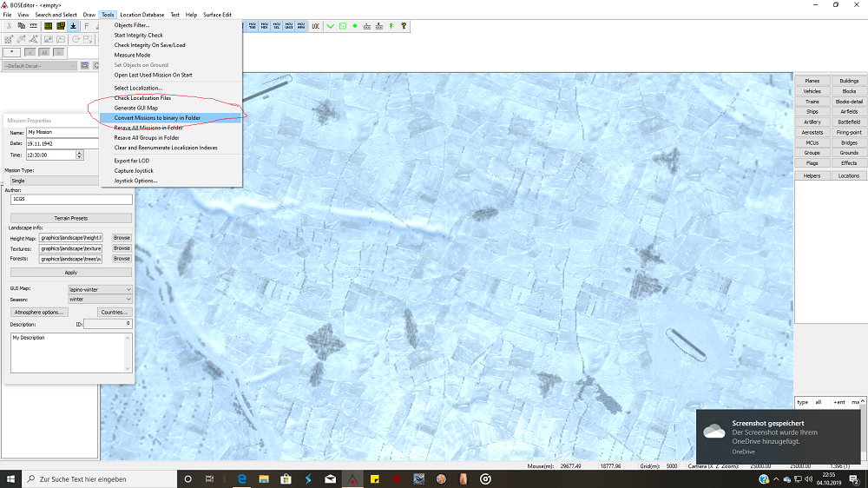868x488 pixels.
Task: Click the Buildings category button
Action: (849, 81)
